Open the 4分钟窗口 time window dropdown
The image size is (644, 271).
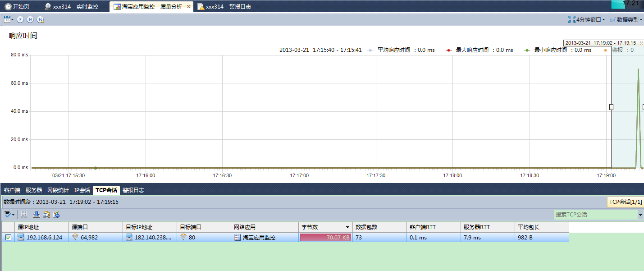pyautogui.click(x=586, y=19)
